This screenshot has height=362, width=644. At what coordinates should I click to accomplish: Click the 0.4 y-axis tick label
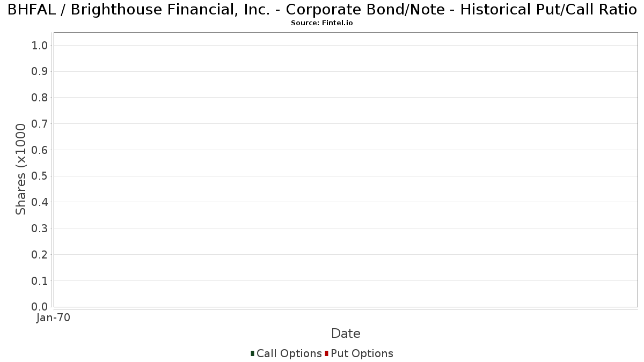point(40,202)
